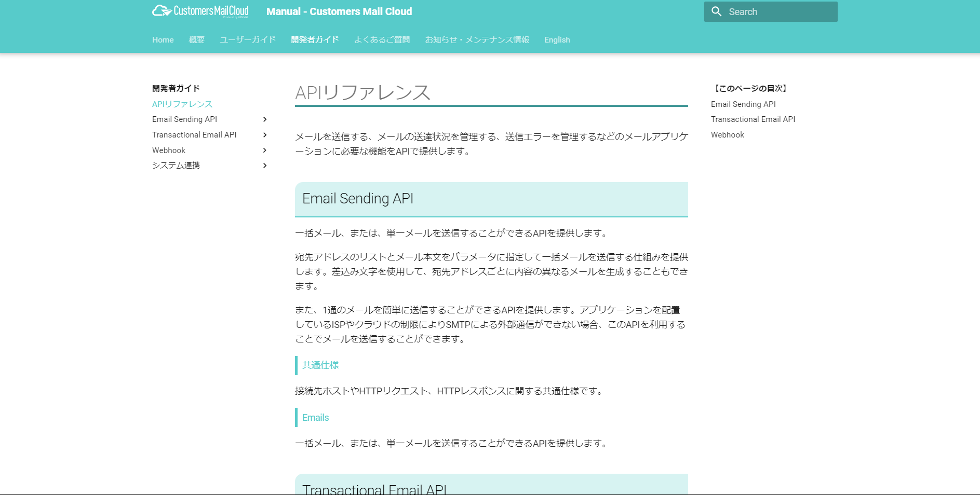Click the 【このページの目次】 heading
This screenshot has width=980, height=495.
750,88
